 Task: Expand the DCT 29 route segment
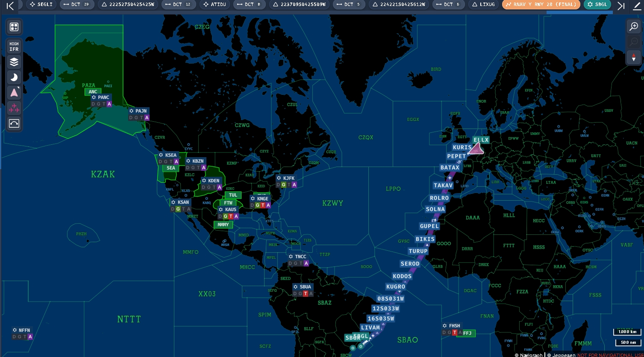tap(75, 5)
